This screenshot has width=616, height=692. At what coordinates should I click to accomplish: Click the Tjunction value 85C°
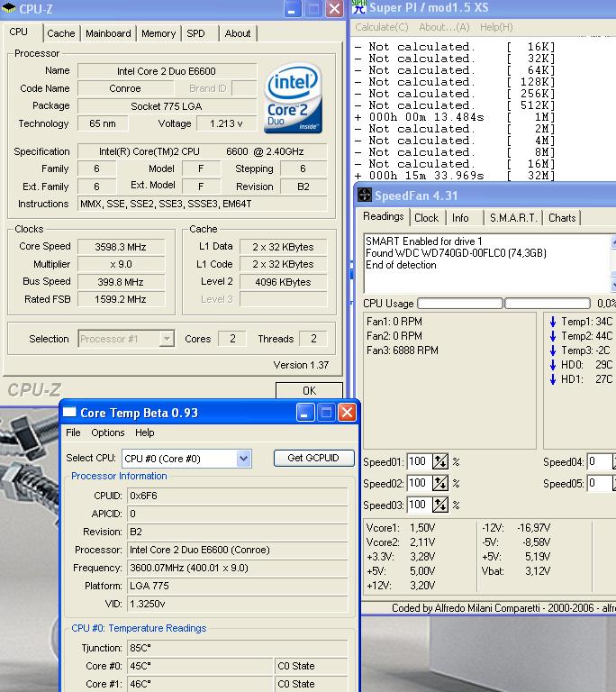point(238,648)
